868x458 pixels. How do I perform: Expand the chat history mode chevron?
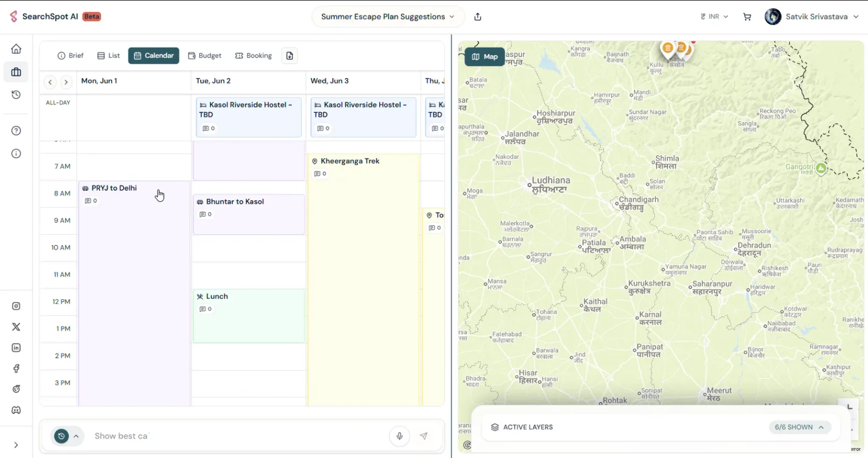tap(76, 436)
